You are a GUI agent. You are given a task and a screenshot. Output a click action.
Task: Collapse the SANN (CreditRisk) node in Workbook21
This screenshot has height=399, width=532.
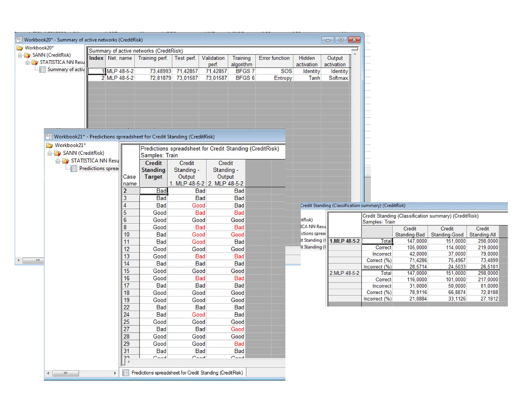(50, 154)
